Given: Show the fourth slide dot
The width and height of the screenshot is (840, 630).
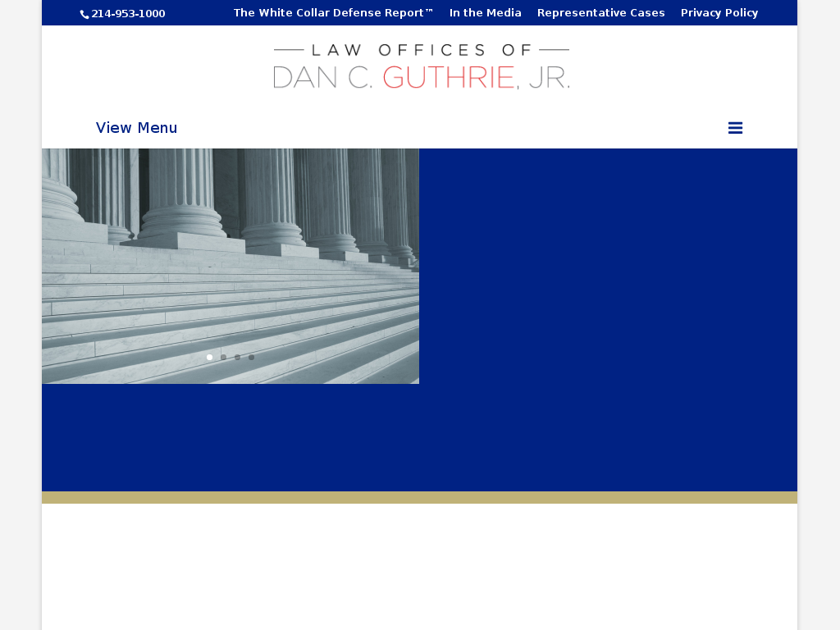Looking at the screenshot, I should (x=251, y=358).
